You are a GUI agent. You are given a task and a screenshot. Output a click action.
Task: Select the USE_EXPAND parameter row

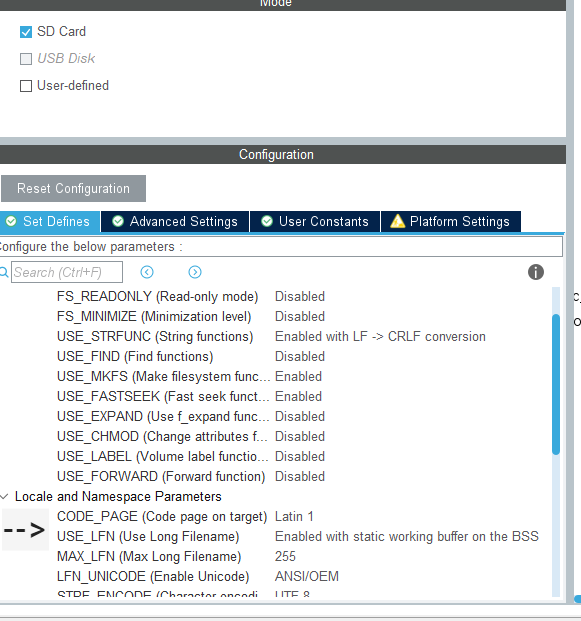point(163,417)
